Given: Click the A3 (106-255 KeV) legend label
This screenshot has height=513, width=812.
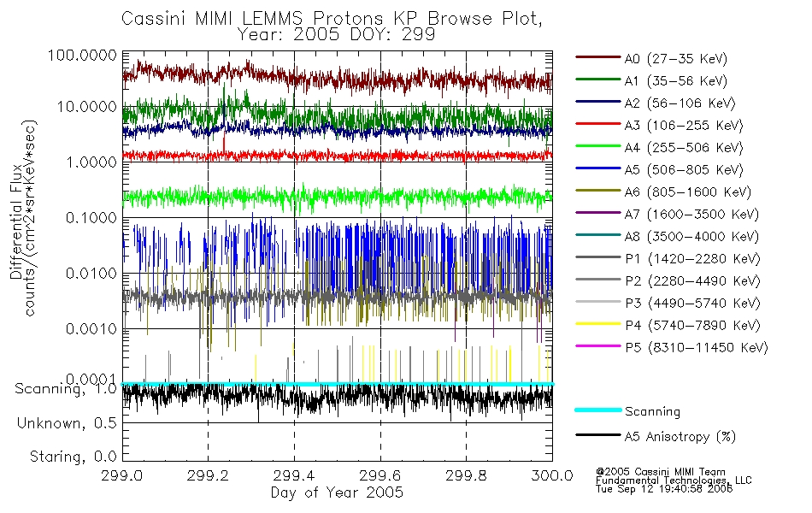Looking at the screenshot, I should pyautogui.click(x=684, y=126).
